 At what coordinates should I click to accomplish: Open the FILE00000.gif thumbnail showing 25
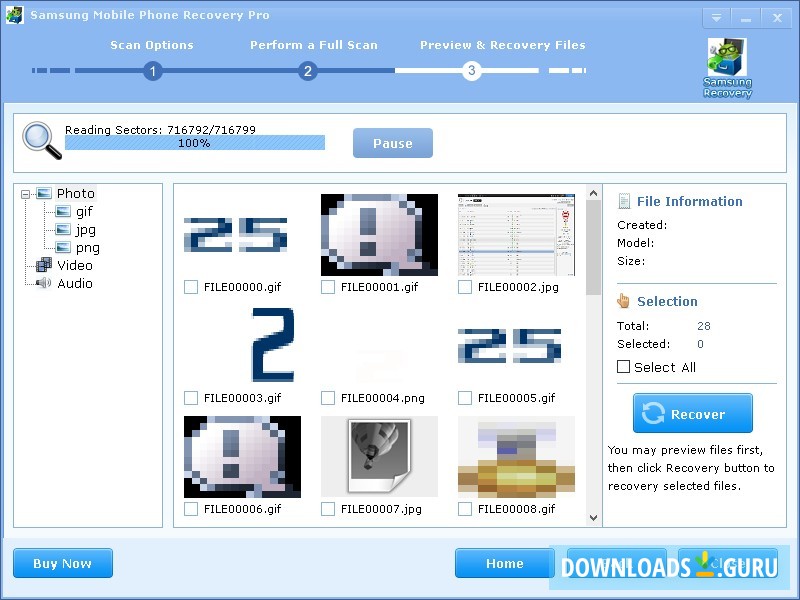tap(236, 235)
